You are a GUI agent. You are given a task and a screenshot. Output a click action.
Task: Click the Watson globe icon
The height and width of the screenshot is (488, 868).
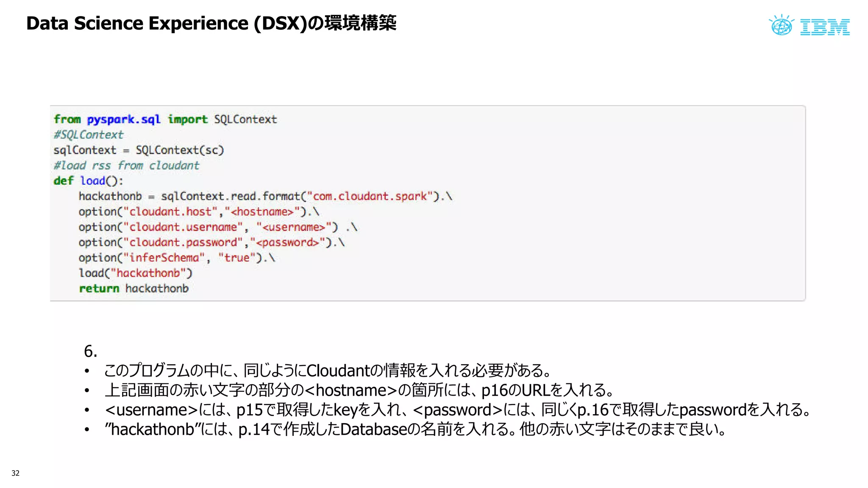click(x=781, y=25)
